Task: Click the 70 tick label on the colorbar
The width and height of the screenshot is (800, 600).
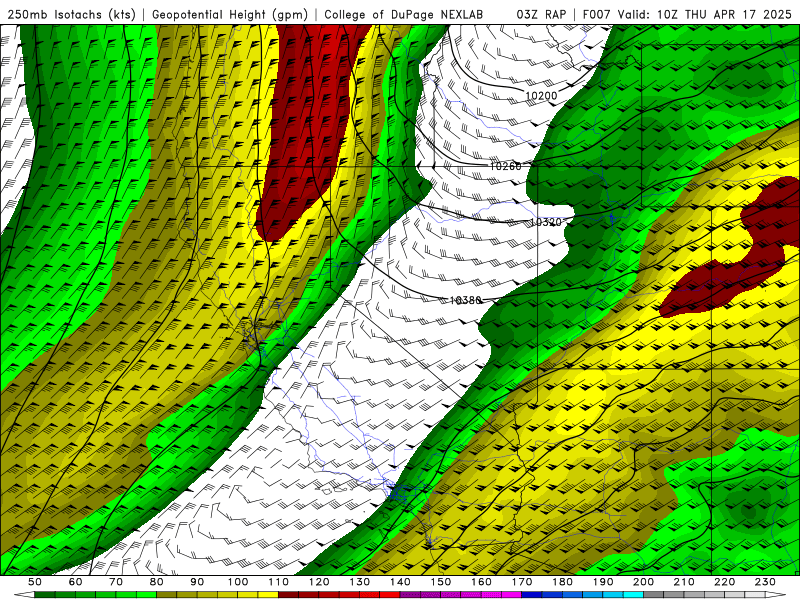Action: pos(116,582)
